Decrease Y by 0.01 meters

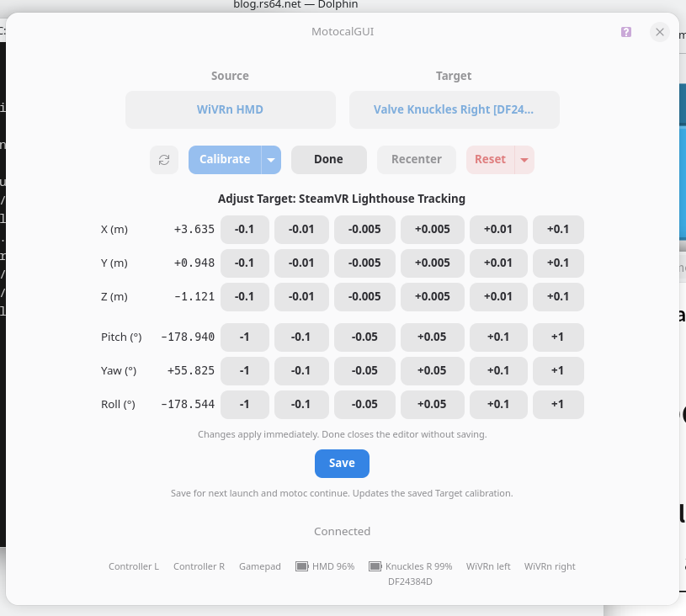[301, 263]
